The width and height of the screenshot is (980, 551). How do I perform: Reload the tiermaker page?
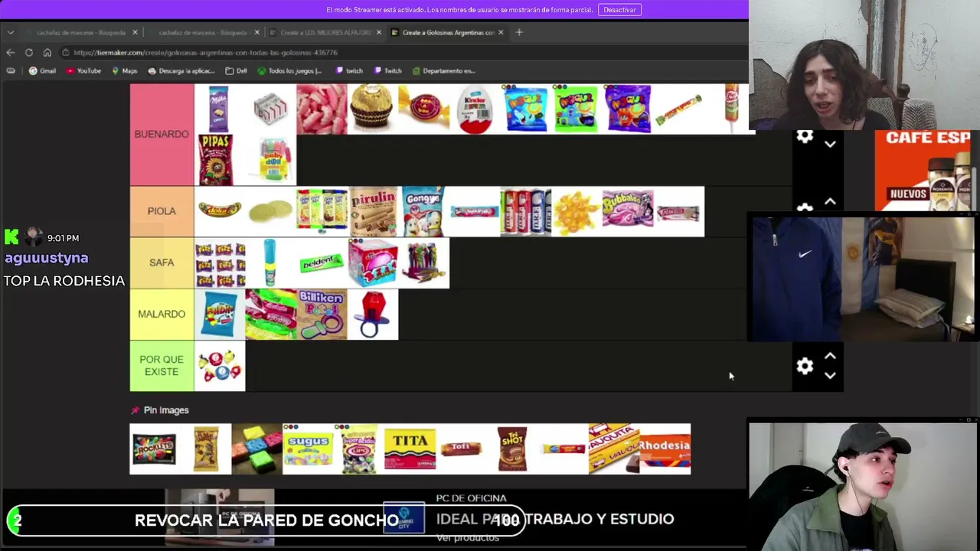point(28,52)
